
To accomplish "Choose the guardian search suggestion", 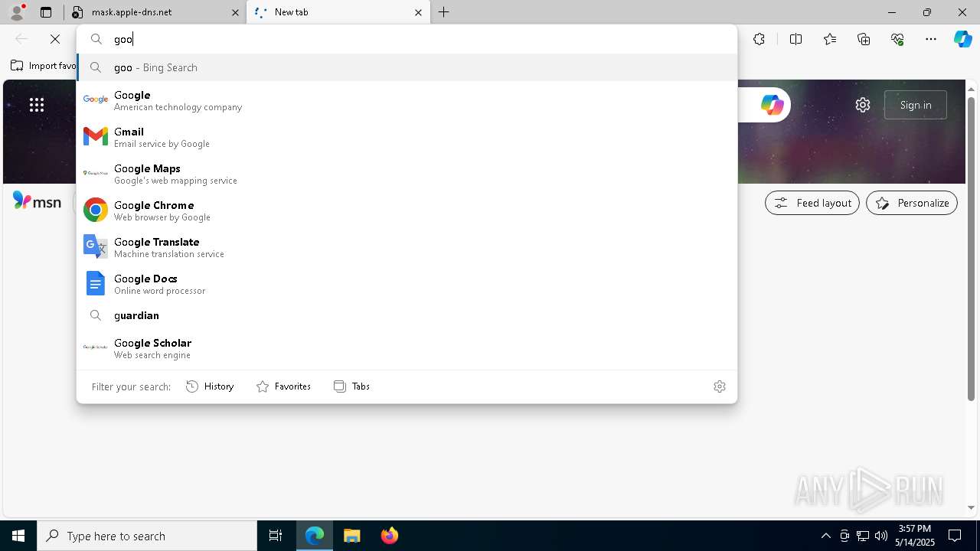I will point(407,315).
